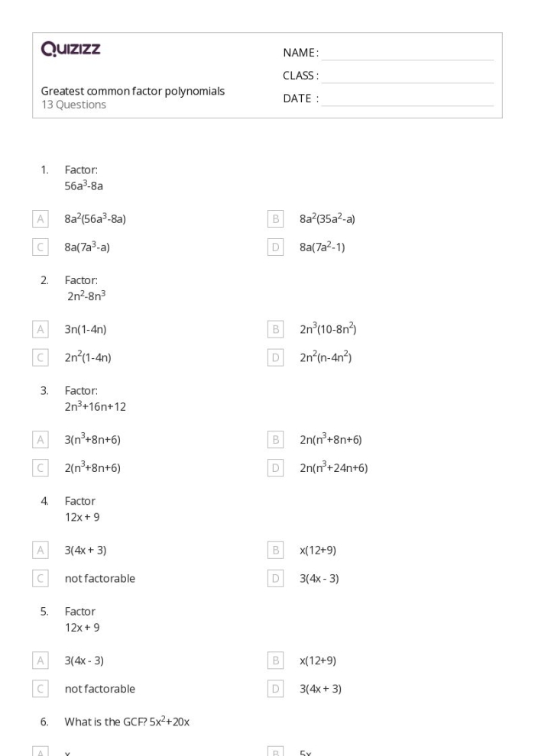Check box D 3(4x + 3) in question 5
The image size is (535, 756).
pos(275,689)
